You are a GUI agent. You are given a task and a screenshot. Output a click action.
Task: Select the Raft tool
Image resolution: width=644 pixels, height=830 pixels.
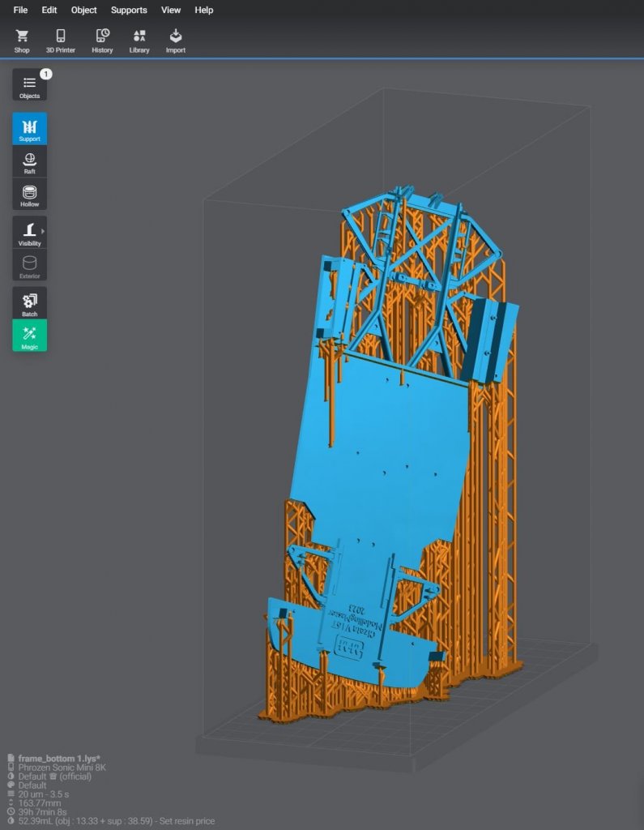click(x=29, y=162)
